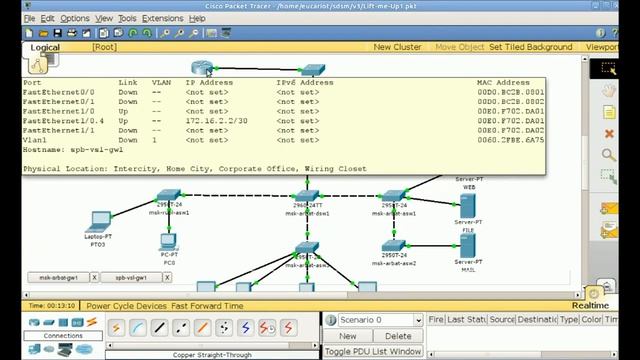Select the Resize Shape tool

coord(609,176)
